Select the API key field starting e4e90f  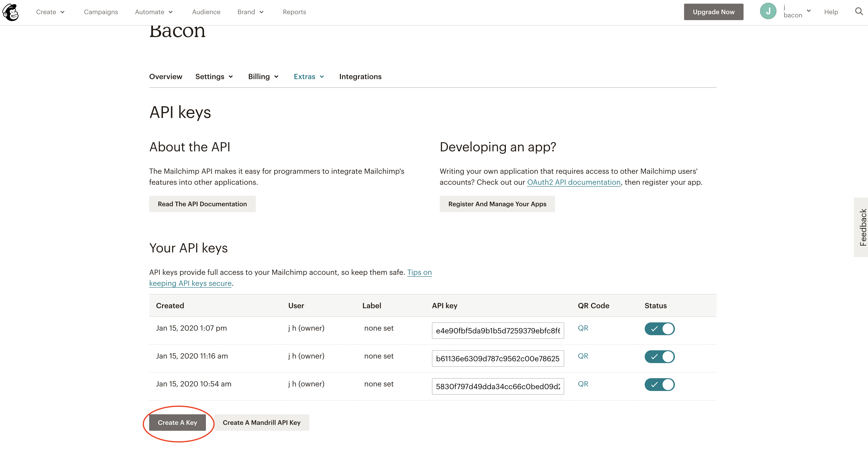[498, 331]
